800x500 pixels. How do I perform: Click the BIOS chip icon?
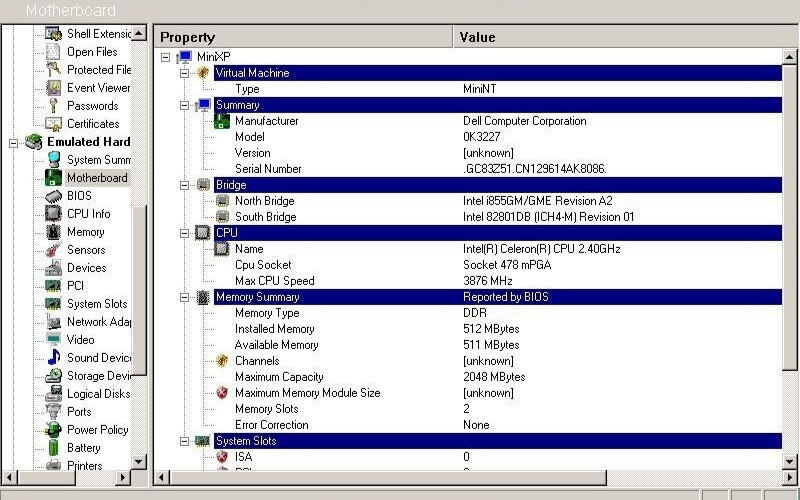click(x=53, y=196)
